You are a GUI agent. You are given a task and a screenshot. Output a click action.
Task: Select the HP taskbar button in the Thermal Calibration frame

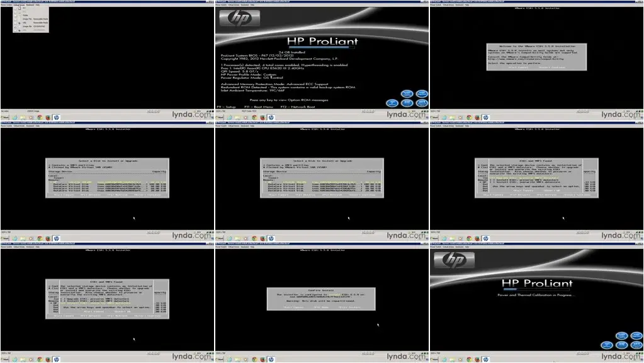[x=486, y=359]
